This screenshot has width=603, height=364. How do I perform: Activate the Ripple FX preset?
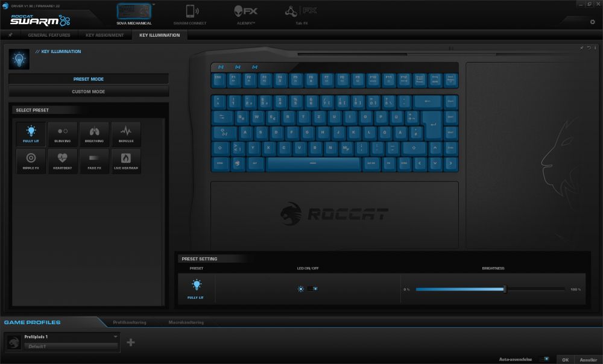point(31,161)
